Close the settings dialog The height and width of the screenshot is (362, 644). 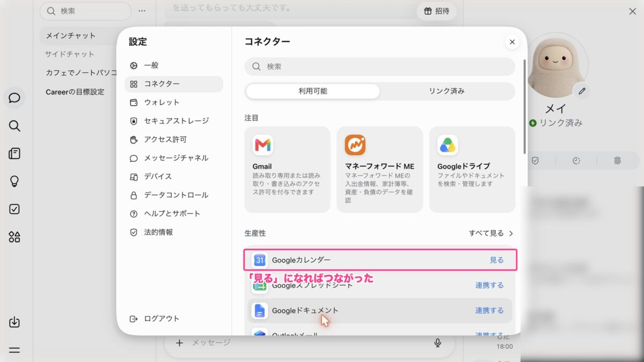click(512, 42)
